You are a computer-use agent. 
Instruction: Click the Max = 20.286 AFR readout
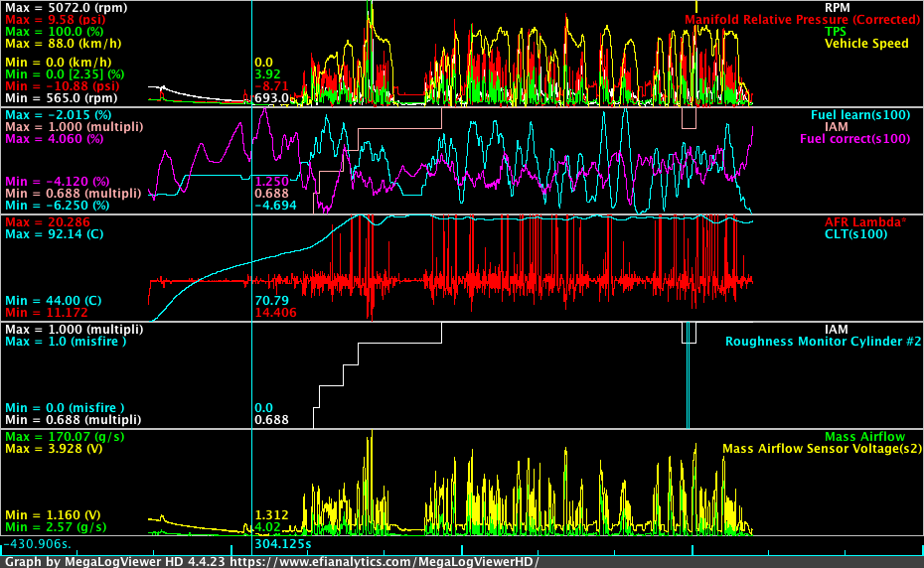48,222
